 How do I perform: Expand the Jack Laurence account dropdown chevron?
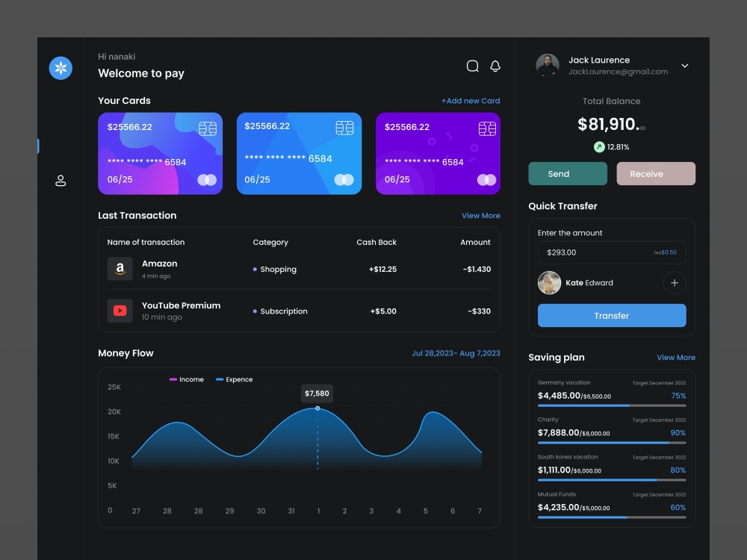point(684,66)
